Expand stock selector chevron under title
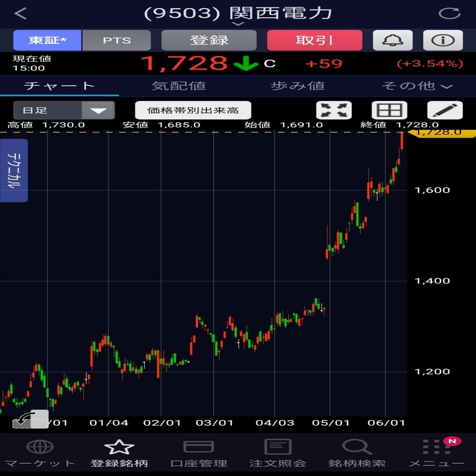Screen dimensions: 476x476 tap(238, 24)
